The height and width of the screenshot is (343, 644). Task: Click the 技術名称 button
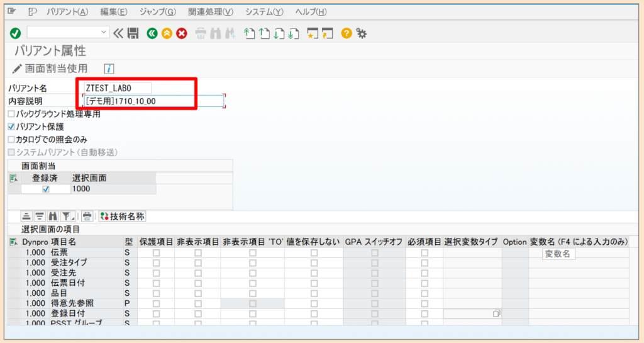point(123,216)
